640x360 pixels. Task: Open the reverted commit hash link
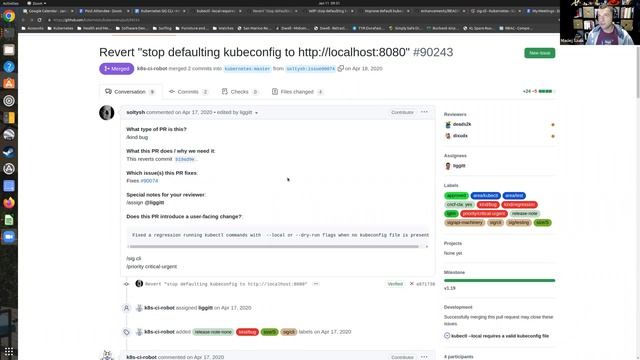(x=184, y=159)
